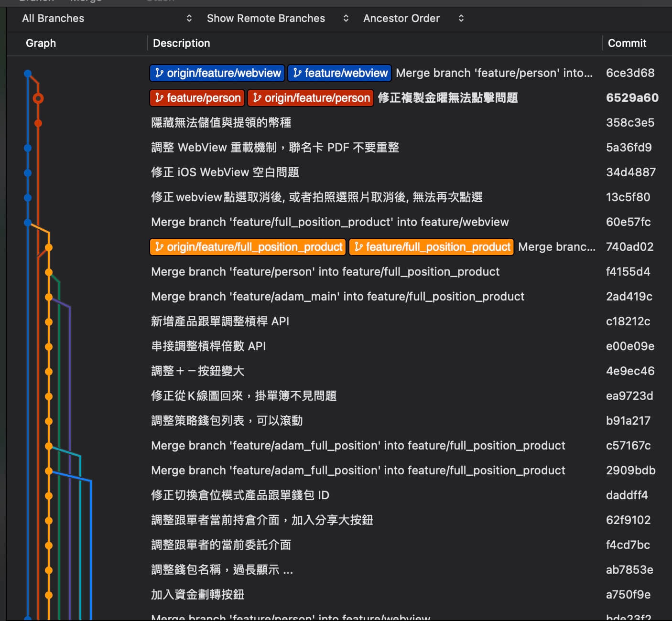Viewport: 672px width, 621px height.
Task: Click the origin/feature/person branch tag
Action: (x=311, y=98)
